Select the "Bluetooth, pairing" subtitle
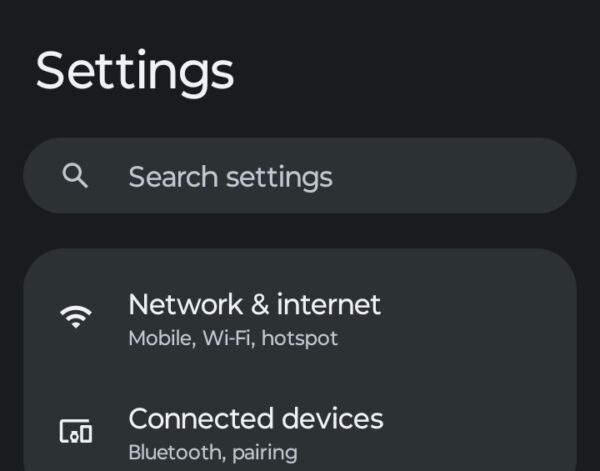The image size is (600, 471). point(213,452)
